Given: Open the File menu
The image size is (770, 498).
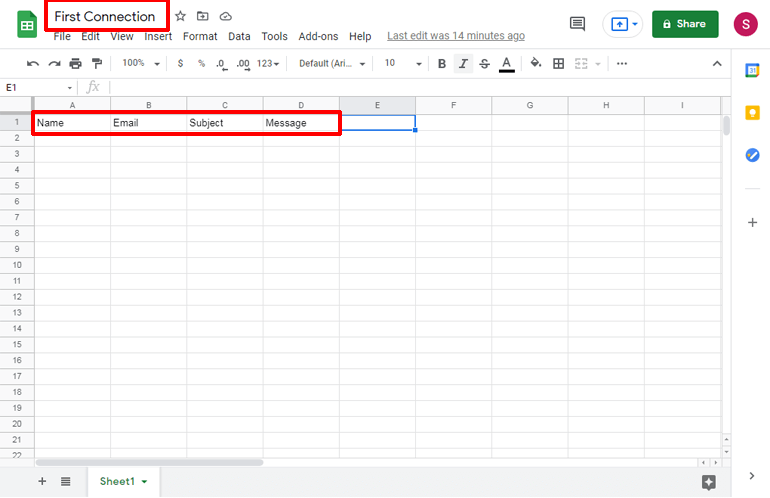Looking at the screenshot, I should click(62, 36).
